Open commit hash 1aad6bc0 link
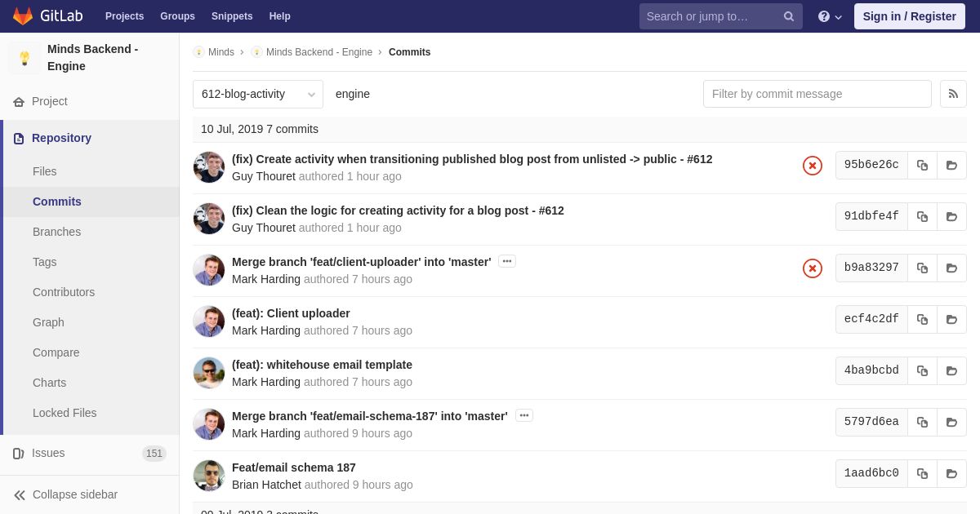Viewport: 980px width, 514px height. [x=871, y=473]
